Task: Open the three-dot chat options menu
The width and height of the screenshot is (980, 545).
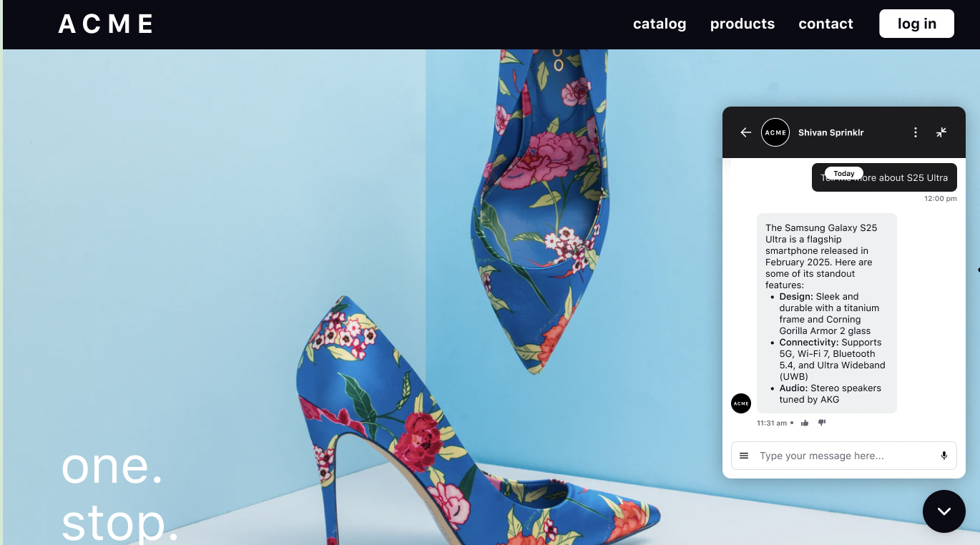Action: (x=916, y=132)
